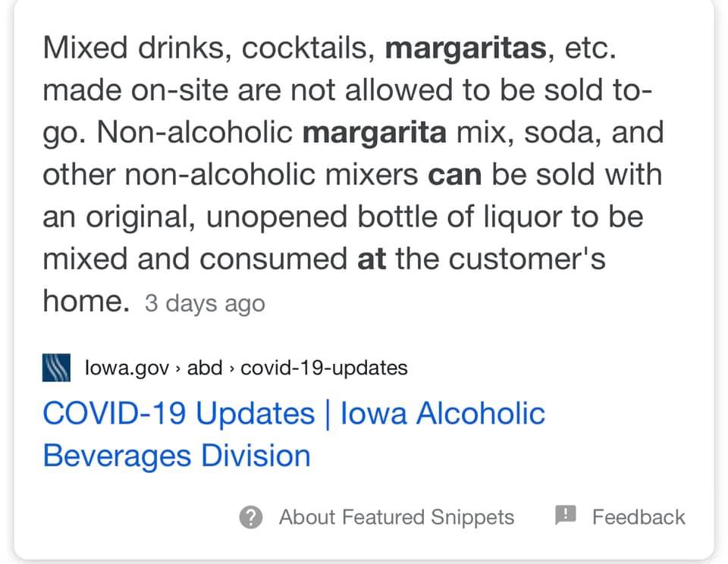728x564 pixels.
Task: Click the '3 days ago' timestamp
Action: tap(205, 303)
